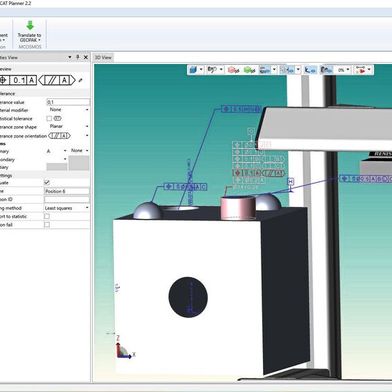
Task: Select the blue position label above left hemisphere
Action: 185,187
